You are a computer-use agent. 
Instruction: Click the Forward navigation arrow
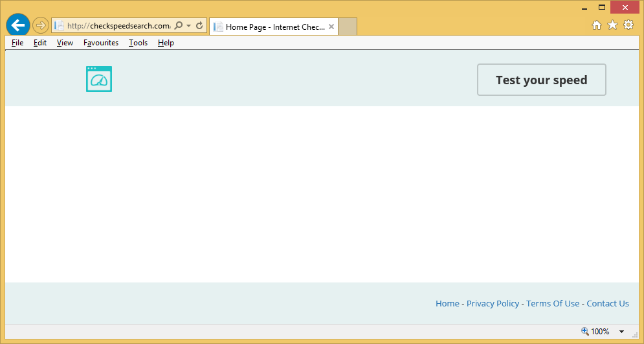(40, 26)
